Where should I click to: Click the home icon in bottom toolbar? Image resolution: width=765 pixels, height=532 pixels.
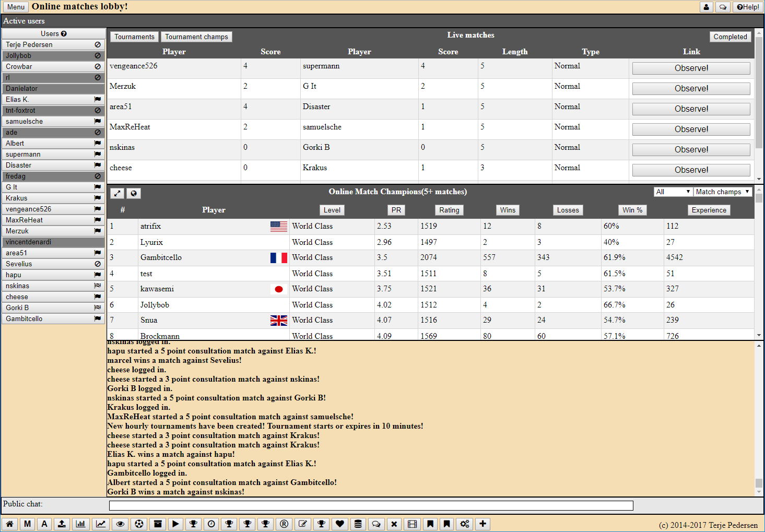9,524
